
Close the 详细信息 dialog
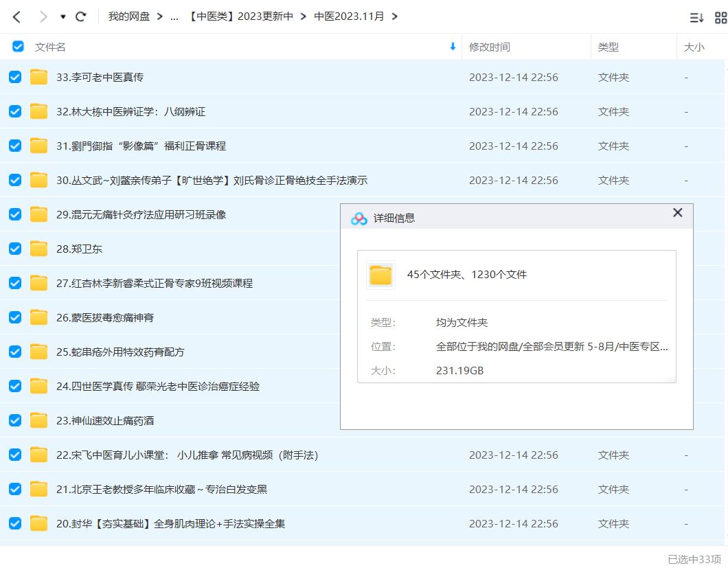pyautogui.click(x=678, y=213)
